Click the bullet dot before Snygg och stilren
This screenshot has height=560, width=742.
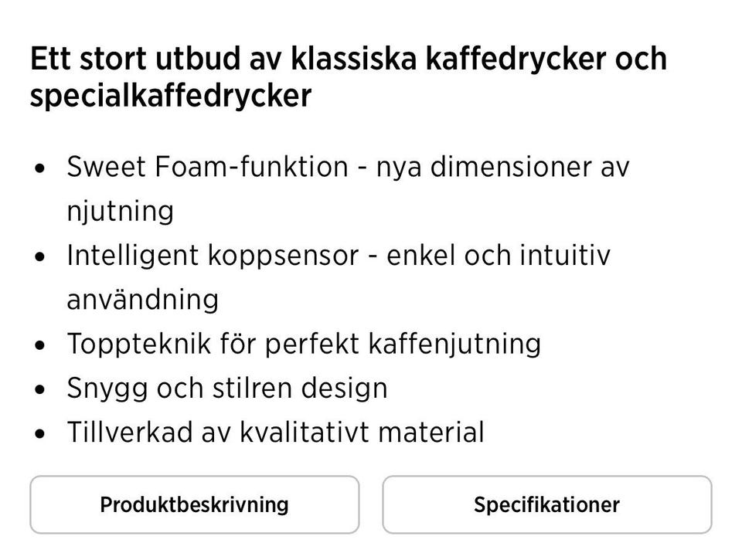point(40,389)
